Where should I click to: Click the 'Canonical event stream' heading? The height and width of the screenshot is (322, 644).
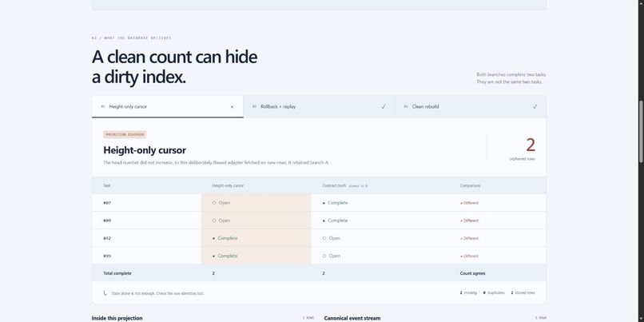(352, 318)
